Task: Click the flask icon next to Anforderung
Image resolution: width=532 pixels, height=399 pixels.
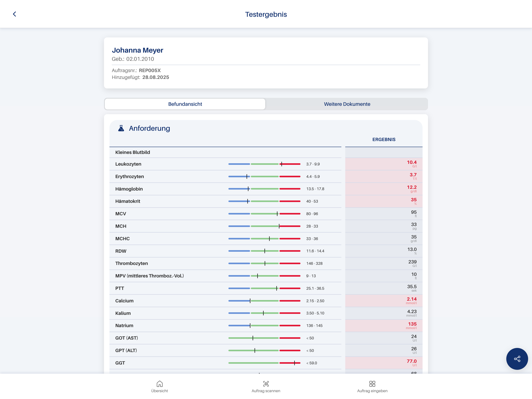Action: click(121, 128)
